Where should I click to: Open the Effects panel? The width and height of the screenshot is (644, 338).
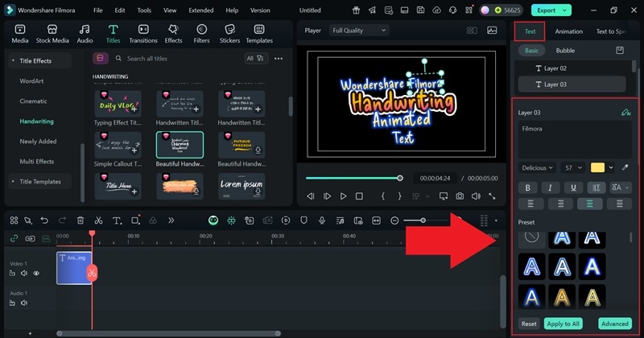(173, 34)
